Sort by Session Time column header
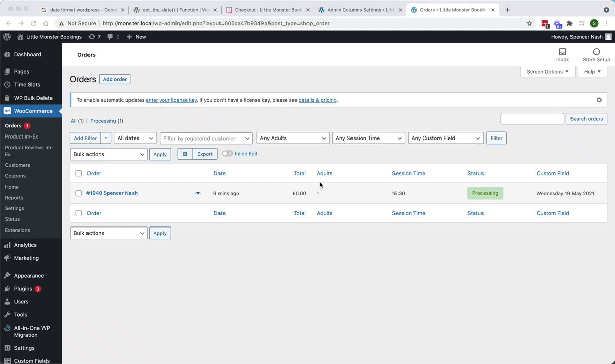 (409, 173)
